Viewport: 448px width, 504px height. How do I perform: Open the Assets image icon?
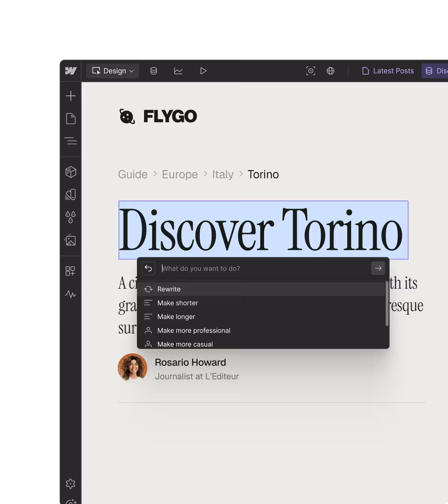pyautogui.click(x=71, y=240)
